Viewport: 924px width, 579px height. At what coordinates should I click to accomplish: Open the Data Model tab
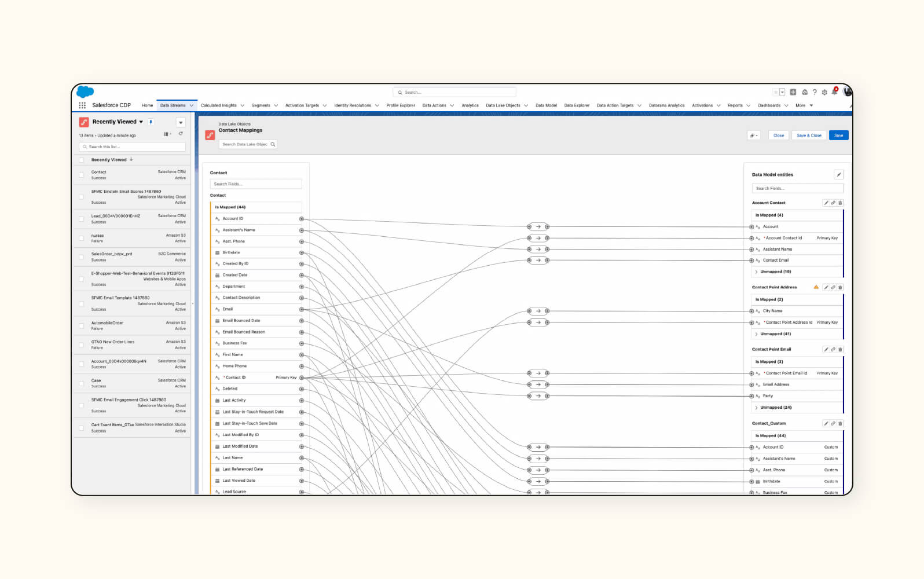546,105
